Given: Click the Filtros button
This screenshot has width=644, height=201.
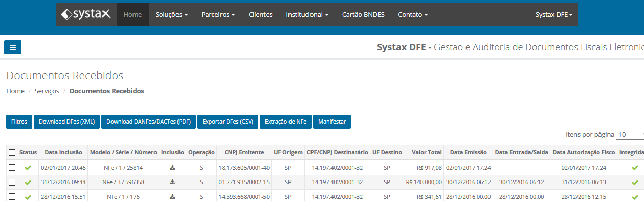Looking at the screenshot, I should pos(19,122).
